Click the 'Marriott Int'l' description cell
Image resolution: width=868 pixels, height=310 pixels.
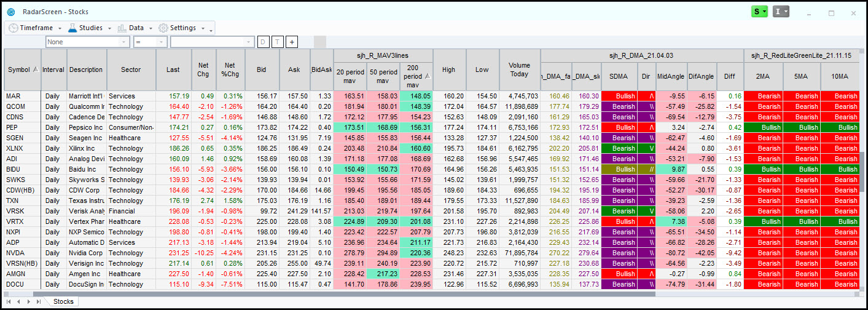(87, 96)
